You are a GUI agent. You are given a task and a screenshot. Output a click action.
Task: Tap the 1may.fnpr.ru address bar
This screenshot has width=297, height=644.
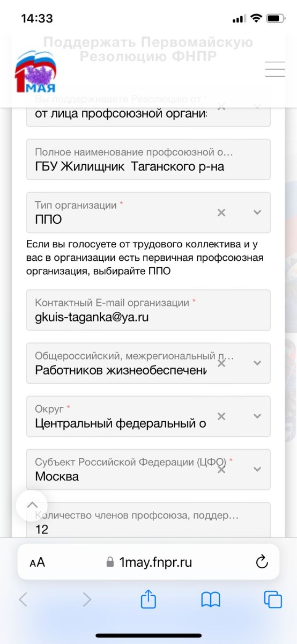(148, 562)
